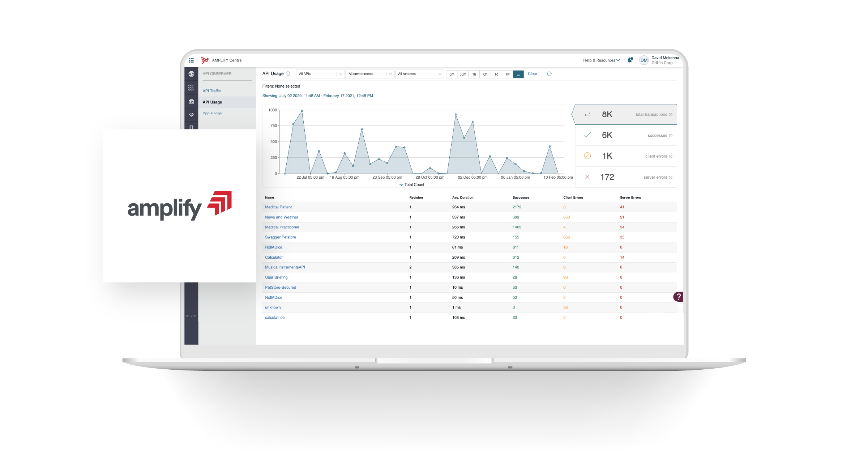This screenshot has height=454, width=868.
Task: Click the refresh icon next to Clear
Action: 549,74
